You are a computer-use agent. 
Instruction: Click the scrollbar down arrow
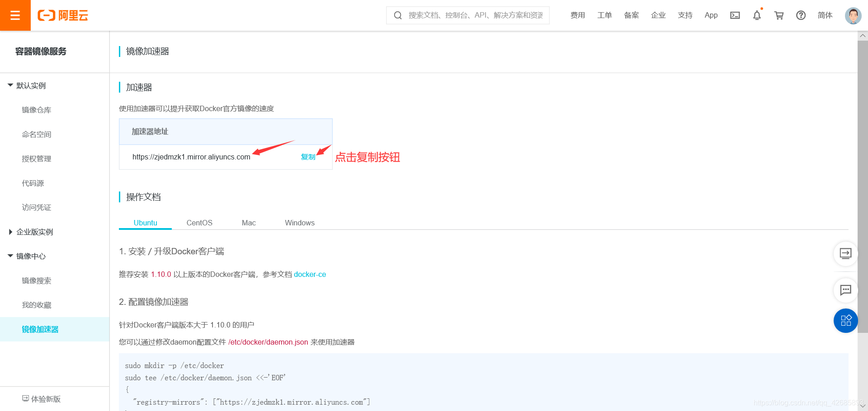[x=863, y=406]
